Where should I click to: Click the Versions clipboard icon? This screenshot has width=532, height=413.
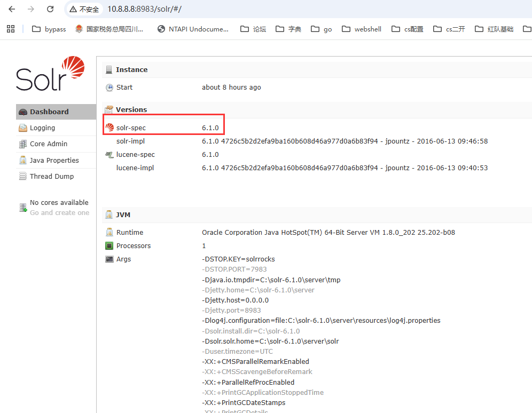pos(109,109)
